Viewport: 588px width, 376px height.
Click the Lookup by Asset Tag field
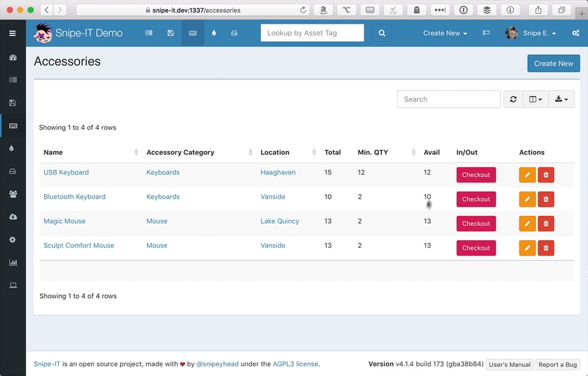coord(312,33)
